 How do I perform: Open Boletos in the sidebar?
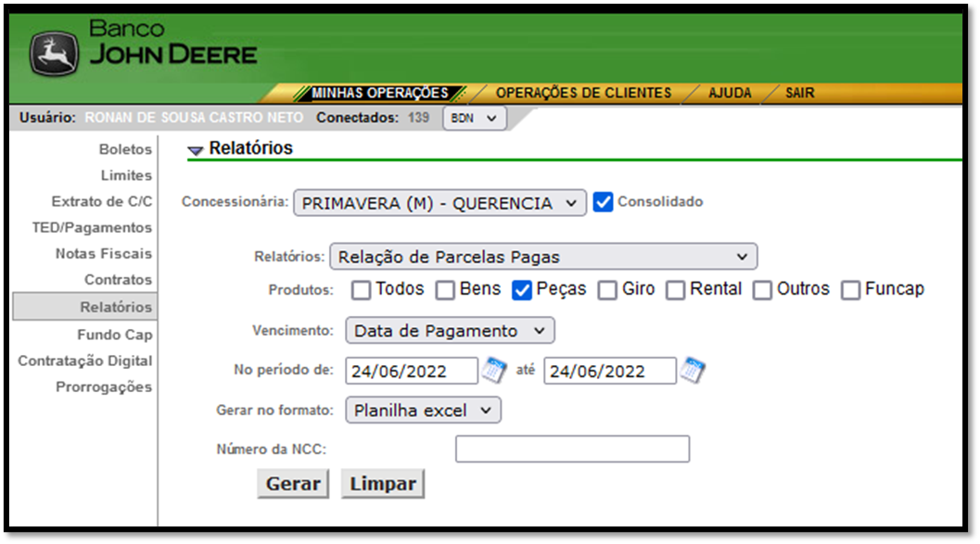(125, 149)
